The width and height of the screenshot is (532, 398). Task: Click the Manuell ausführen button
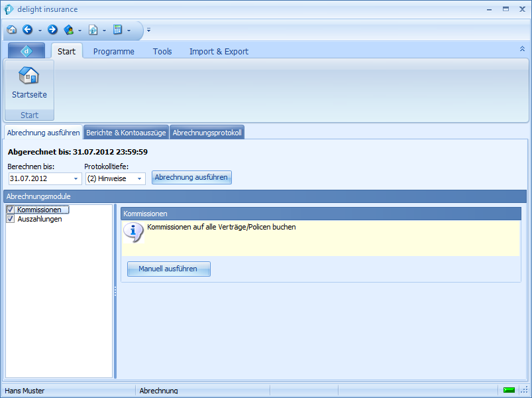168,269
